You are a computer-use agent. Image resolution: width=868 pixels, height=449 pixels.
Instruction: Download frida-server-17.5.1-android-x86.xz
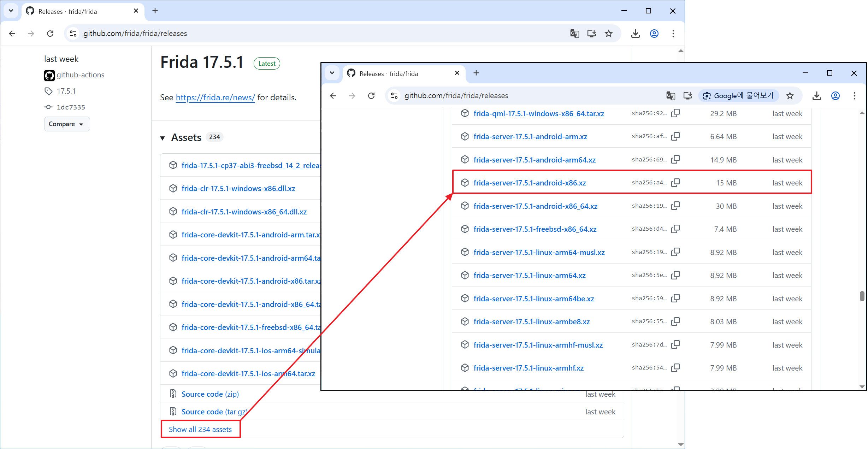(529, 183)
